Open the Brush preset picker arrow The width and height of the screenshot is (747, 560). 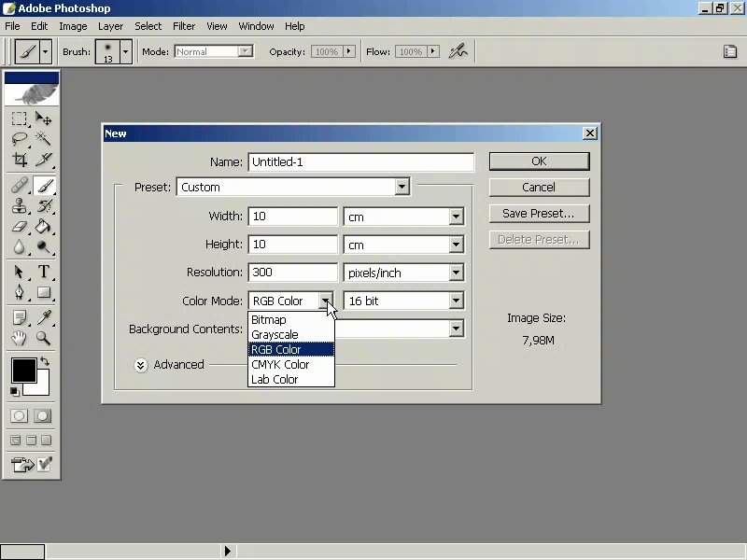(x=125, y=51)
